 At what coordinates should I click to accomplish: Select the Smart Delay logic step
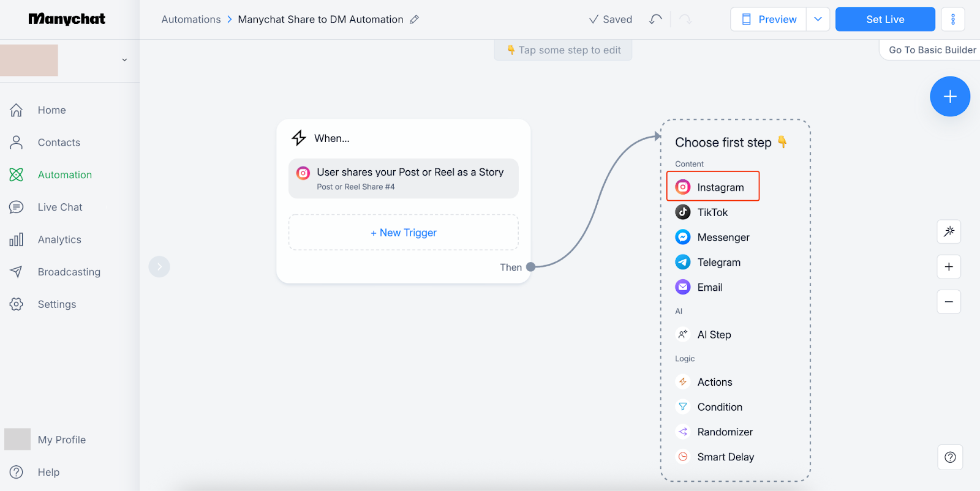pyautogui.click(x=725, y=457)
